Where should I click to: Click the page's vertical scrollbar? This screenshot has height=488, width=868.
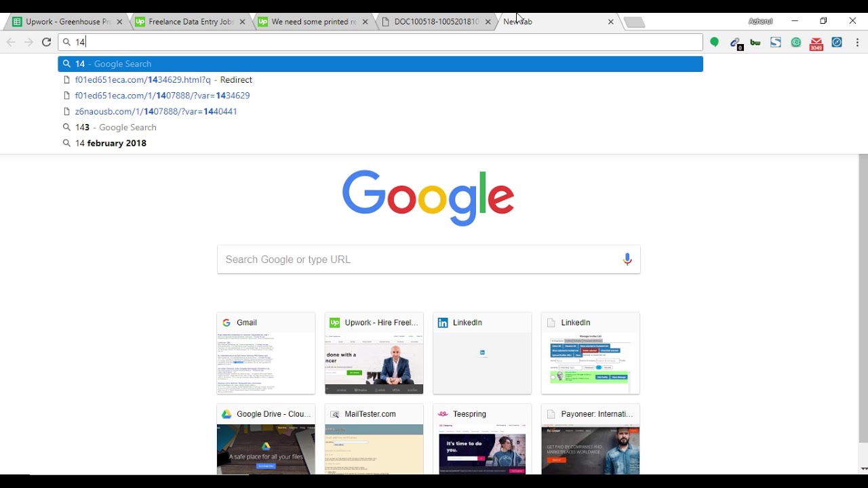(863, 298)
